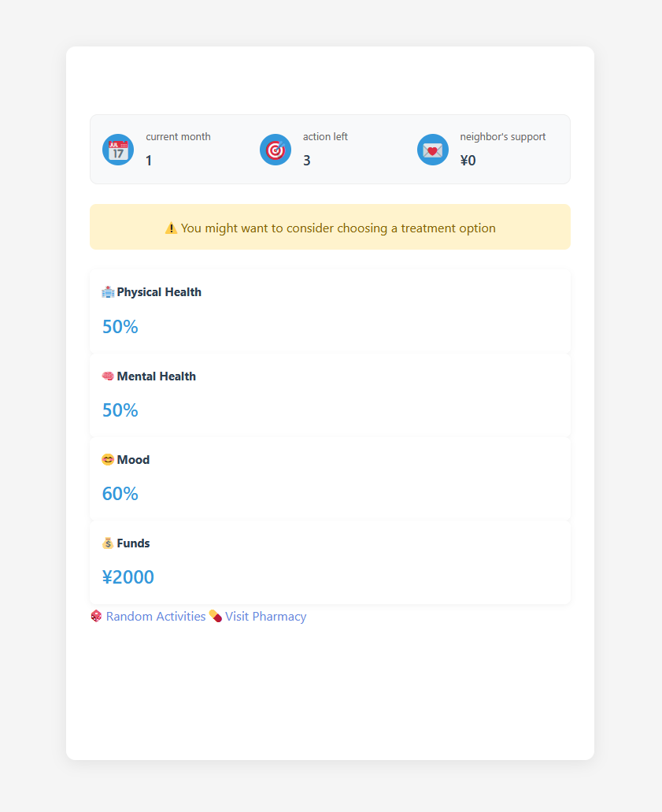Click the dice icon for Random Activities
The height and width of the screenshot is (812, 662).
click(x=96, y=616)
